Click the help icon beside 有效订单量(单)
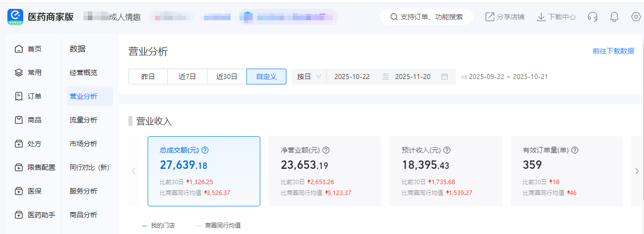The image size is (644, 234). click(575, 150)
